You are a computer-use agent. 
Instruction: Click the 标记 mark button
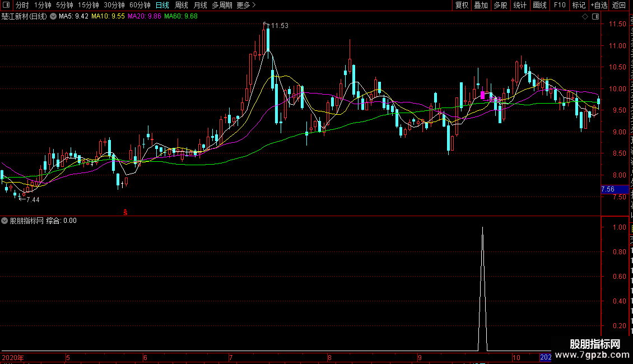[x=579, y=5]
